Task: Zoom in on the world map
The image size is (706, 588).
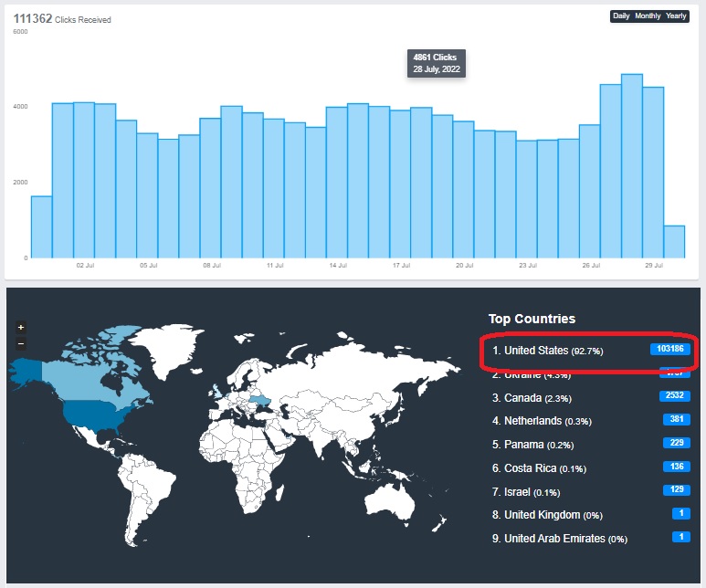Action: (x=21, y=327)
